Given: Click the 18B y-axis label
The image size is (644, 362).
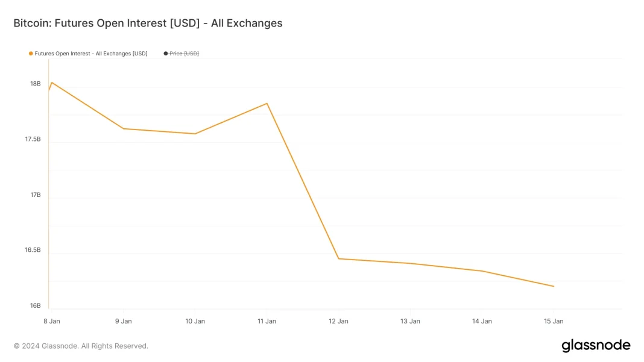Looking at the screenshot, I should (x=35, y=84).
